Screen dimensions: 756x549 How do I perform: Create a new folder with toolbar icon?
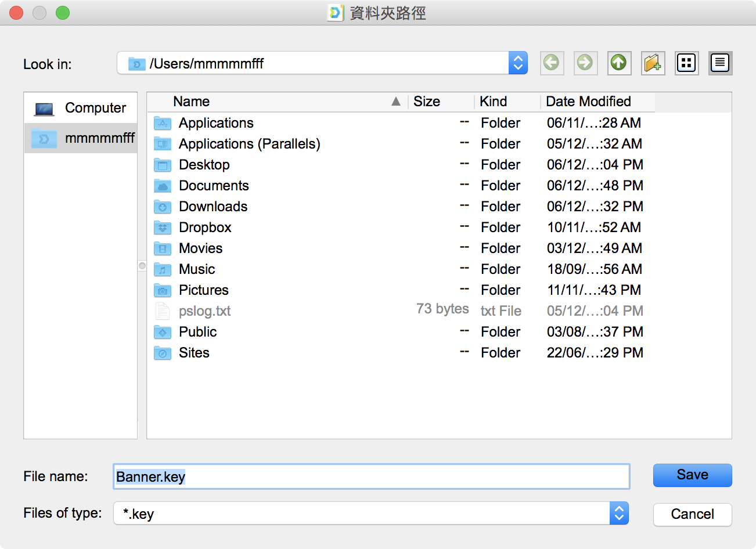coord(653,63)
